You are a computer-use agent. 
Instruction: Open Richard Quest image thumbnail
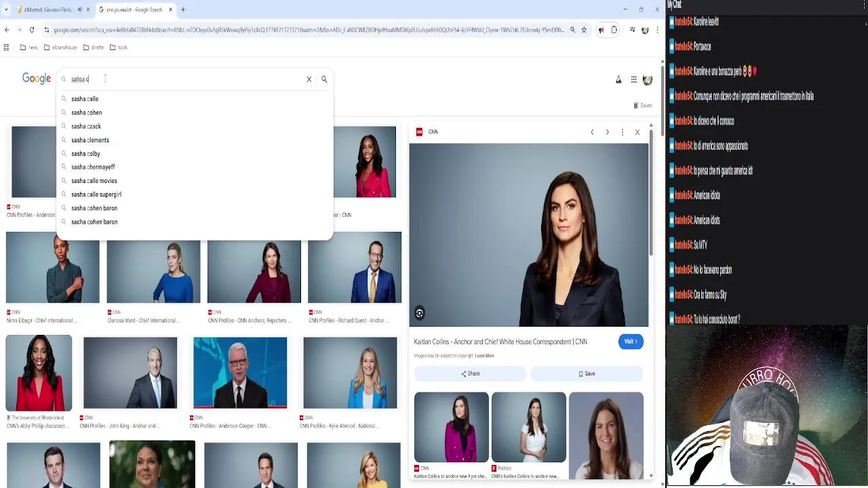coord(355,267)
